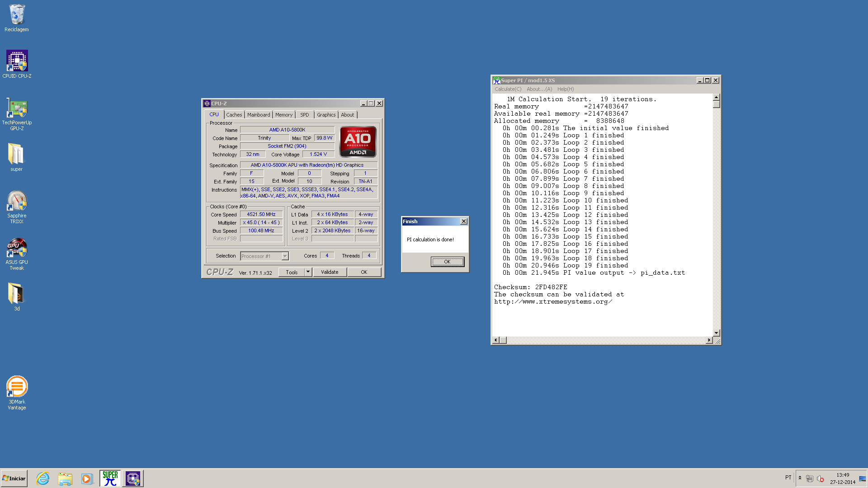
Task: Click the show desktop tray icon
Action: [863, 479]
